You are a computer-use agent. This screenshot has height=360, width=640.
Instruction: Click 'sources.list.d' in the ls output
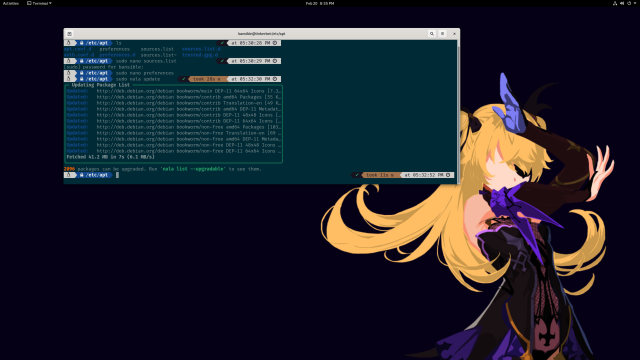tap(201, 49)
